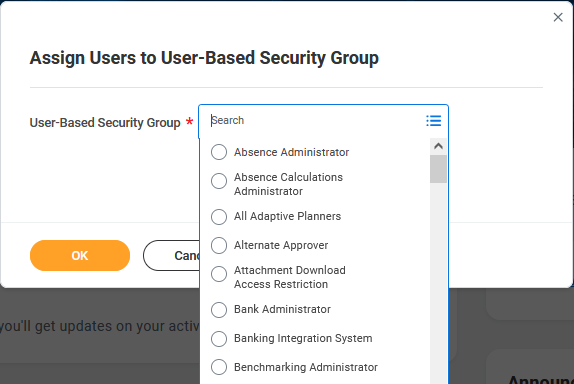The image size is (574, 384).
Task: Select All Adaptive Planners radio button
Action: coord(219,217)
